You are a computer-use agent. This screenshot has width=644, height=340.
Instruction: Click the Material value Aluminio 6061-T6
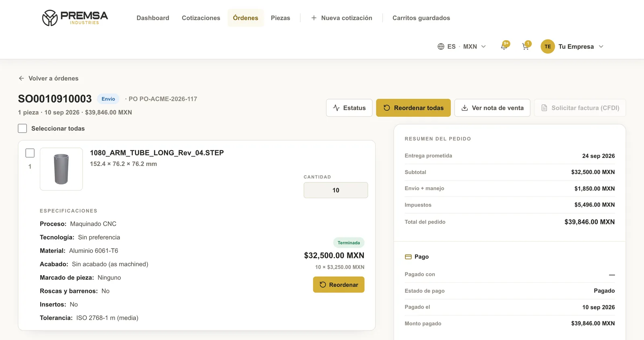pyautogui.click(x=94, y=251)
